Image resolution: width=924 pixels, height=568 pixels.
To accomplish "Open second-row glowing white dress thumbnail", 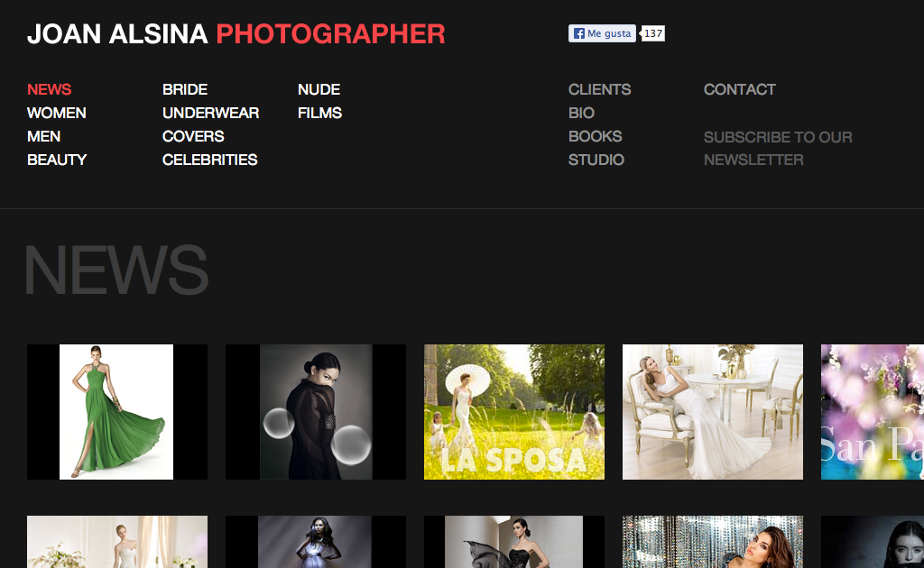I will (x=316, y=542).
